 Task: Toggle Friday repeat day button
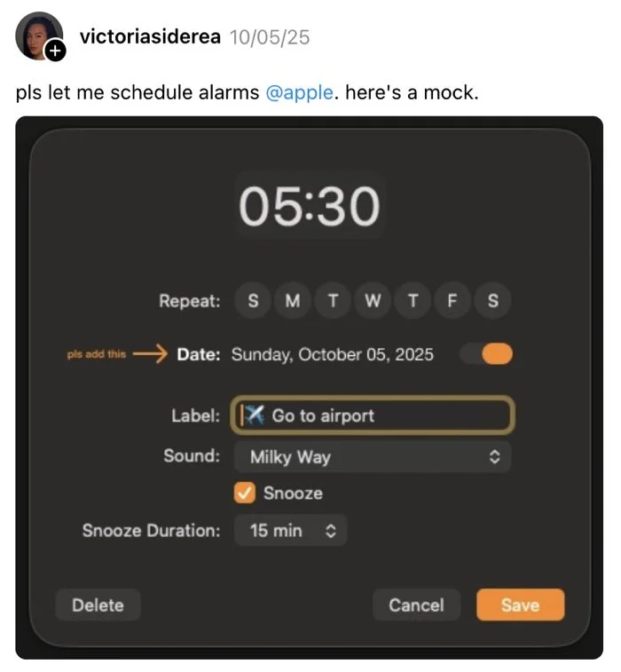[x=452, y=300]
